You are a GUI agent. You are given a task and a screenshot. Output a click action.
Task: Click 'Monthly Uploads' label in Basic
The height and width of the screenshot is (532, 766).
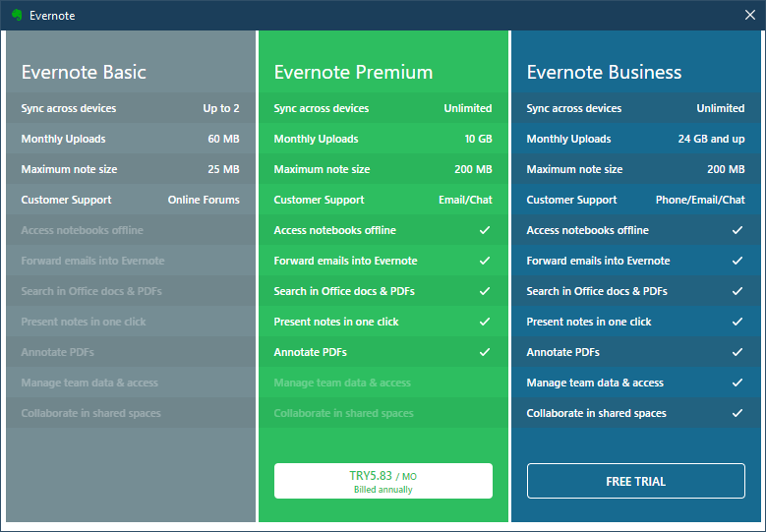click(63, 139)
